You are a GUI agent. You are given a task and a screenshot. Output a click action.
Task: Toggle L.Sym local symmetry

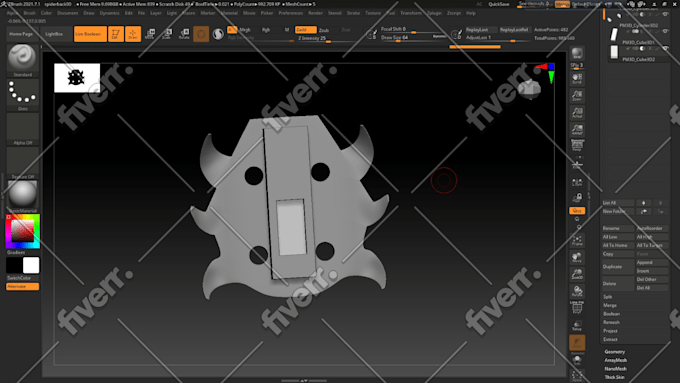tap(577, 183)
